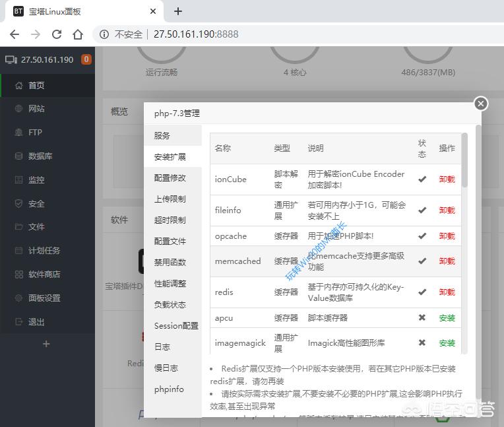Click the plus icon below sidebar menu
Viewport: 504px width, 427px height.
46,344
